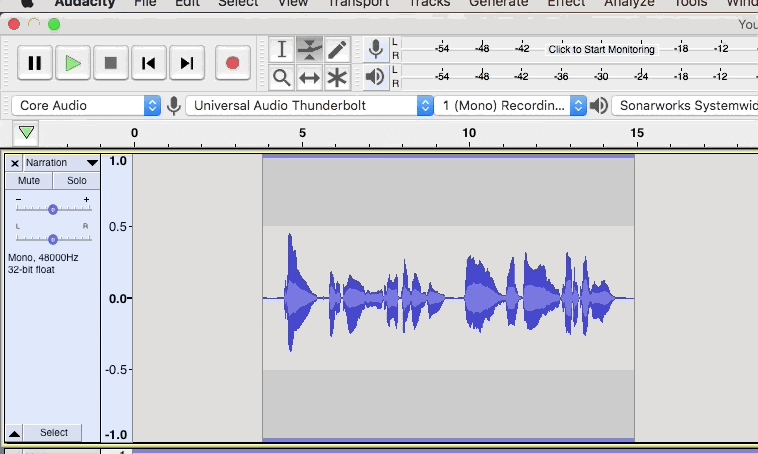This screenshot has height=454, width=758.
Task: Open the Universal Audio Thunderbolt device dropdown
Action: pos(311,105)
